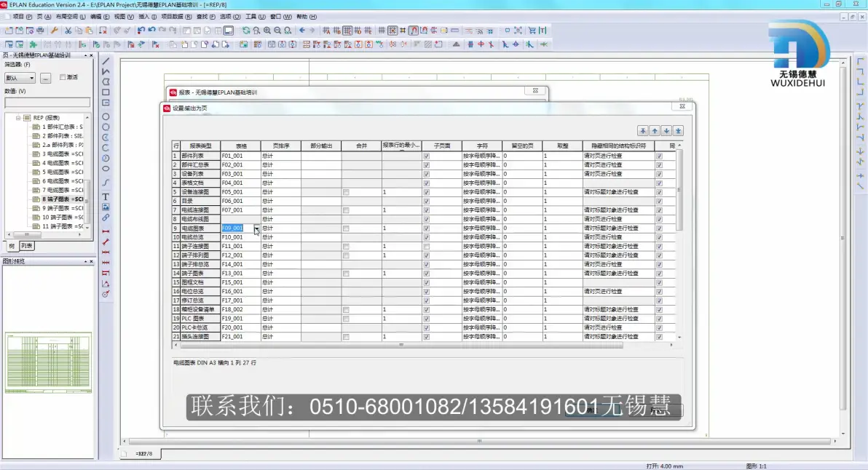The image size is (868, 470).
Task: Click the Zoom in magnifier icon
Action: coord(267,31)
